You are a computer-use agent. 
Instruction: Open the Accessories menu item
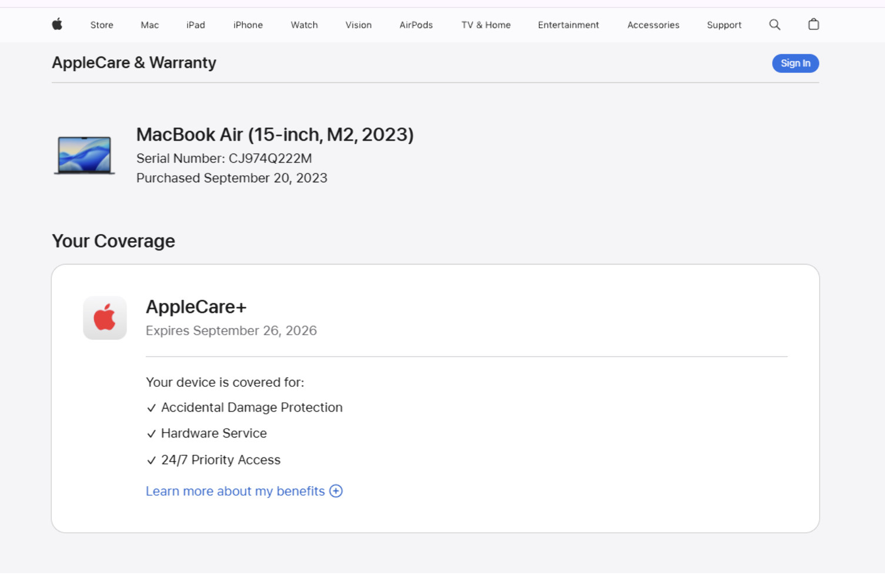click(x=653, y=25)
